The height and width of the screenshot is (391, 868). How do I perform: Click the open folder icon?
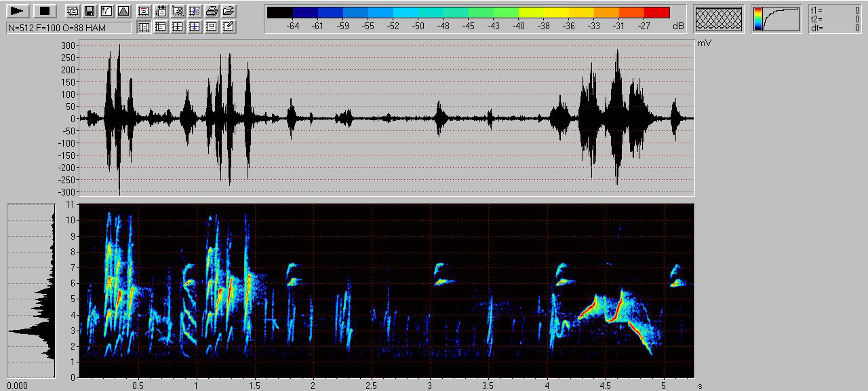coord(229,11)
